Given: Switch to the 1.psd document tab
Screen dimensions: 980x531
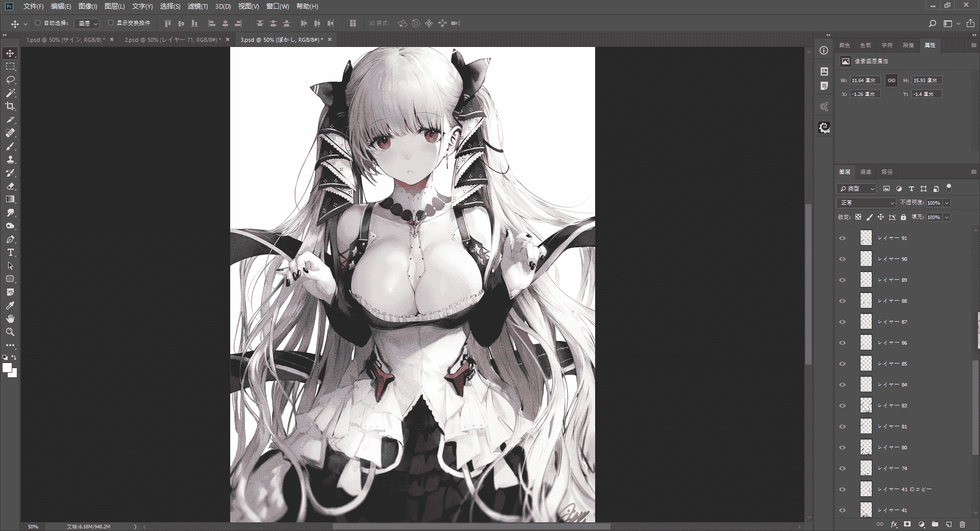Looking at the screenshot, I should pyautogui.click(x=65, y=40).
